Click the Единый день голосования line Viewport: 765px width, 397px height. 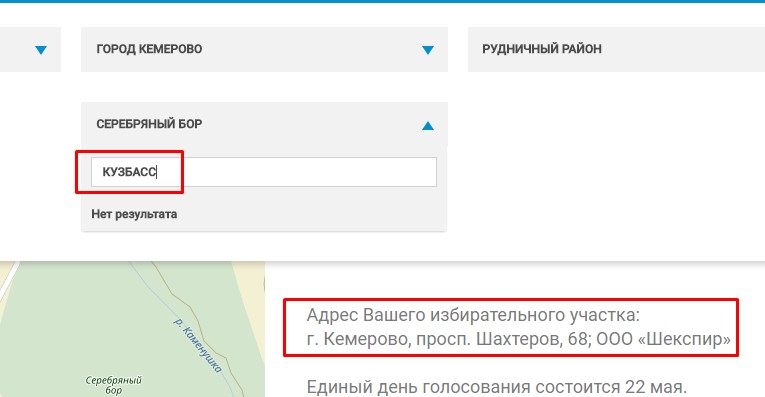[497, 387]
